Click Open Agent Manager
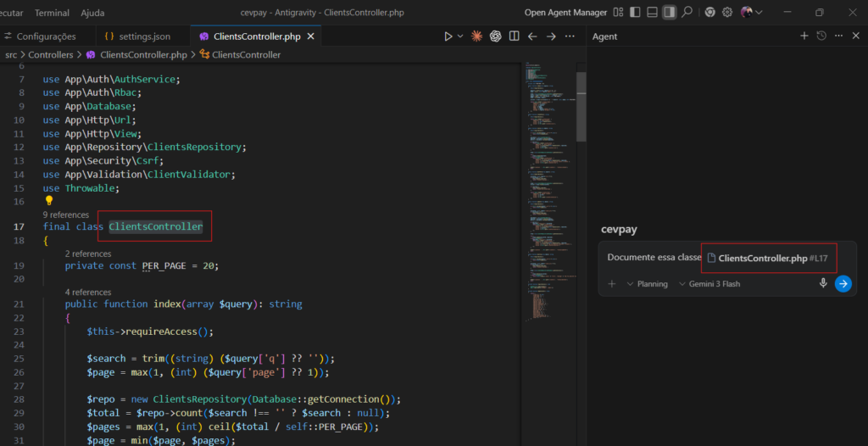The width and height of the screenshot is (868, 446). (x=565, y=12)
